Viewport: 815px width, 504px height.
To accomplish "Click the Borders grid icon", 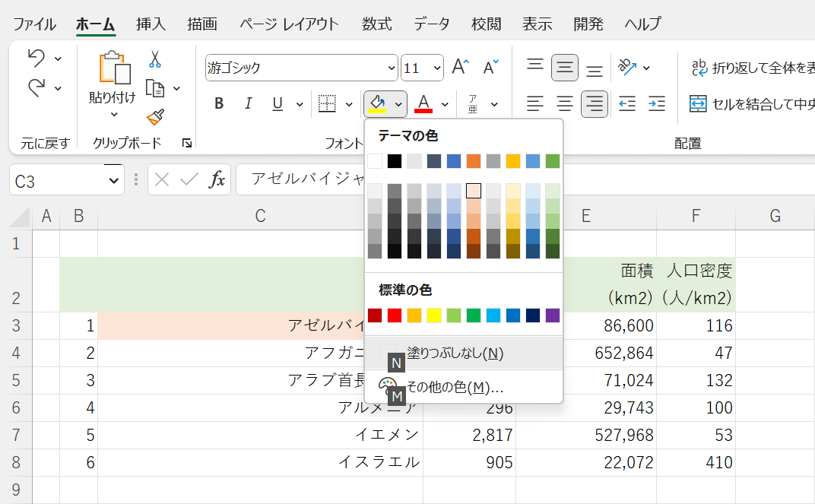I will point(328,103).
